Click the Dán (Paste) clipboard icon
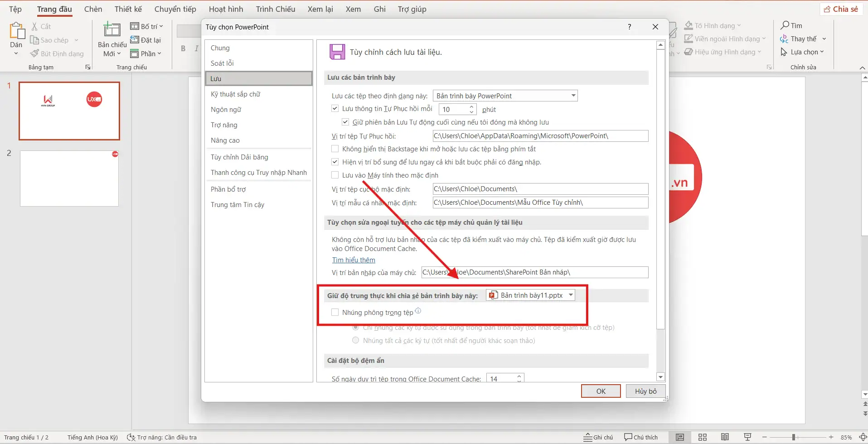 click(17, 31)
